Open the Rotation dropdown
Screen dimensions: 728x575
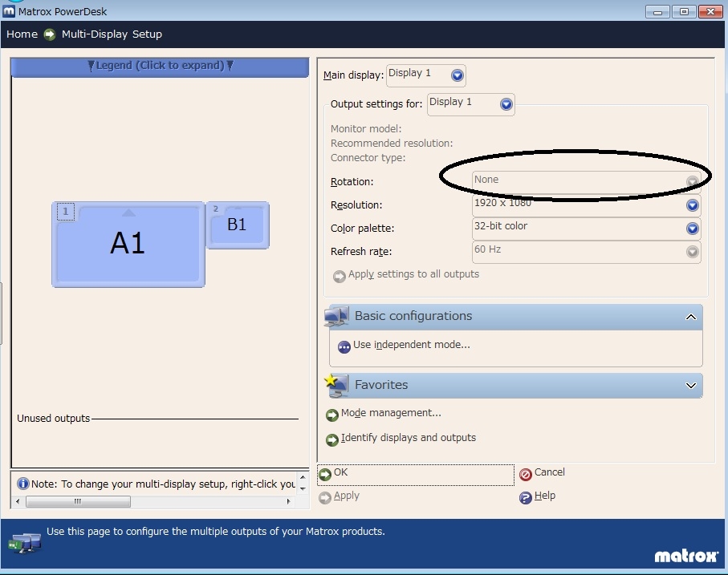(586, 182)
